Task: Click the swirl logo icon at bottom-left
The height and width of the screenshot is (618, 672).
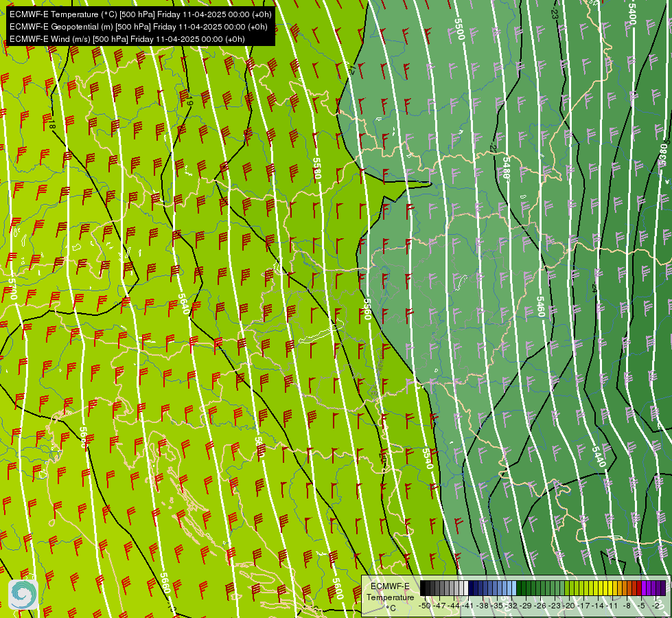Action: coord(23,595)
